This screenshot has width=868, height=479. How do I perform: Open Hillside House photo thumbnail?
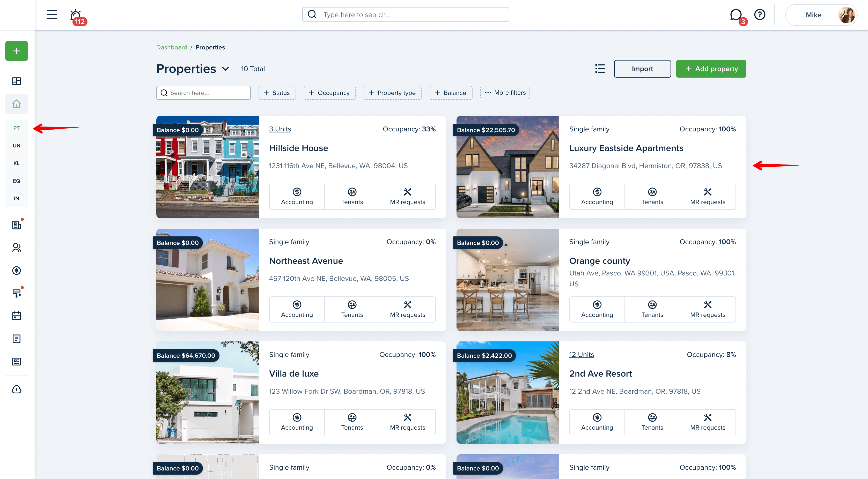coord(208,167)
